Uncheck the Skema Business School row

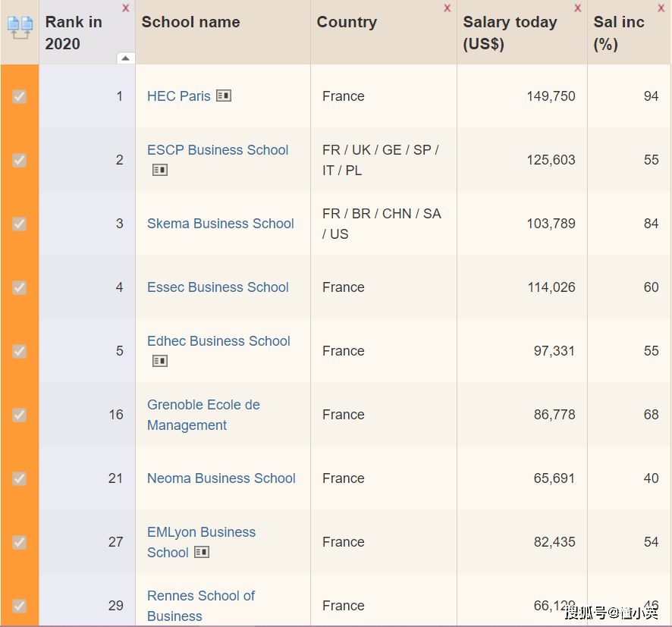click(20, 224)
